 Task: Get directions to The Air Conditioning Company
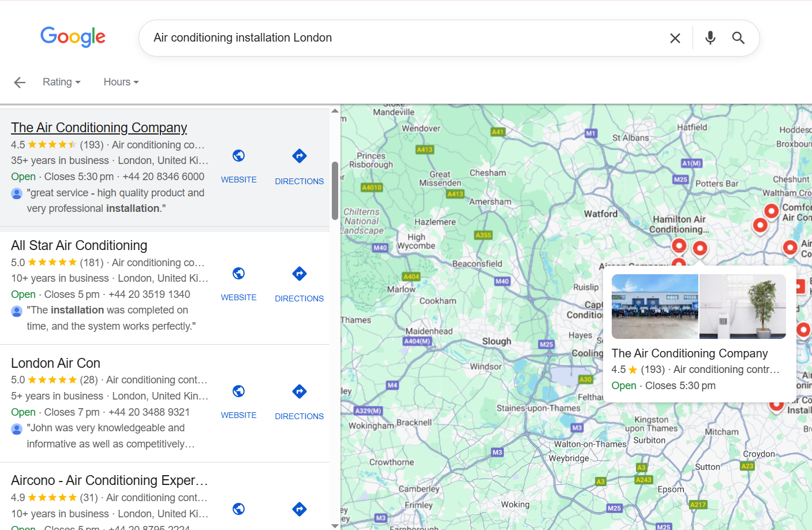tap(299, 165)
